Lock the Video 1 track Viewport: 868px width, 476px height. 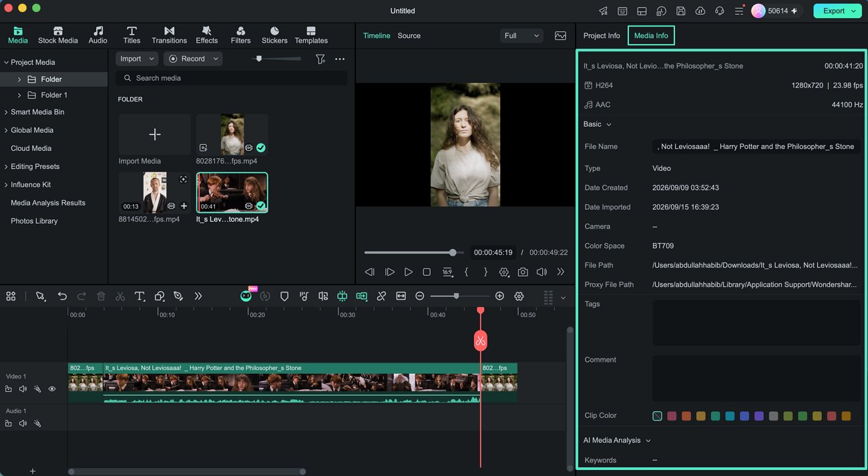8,389
